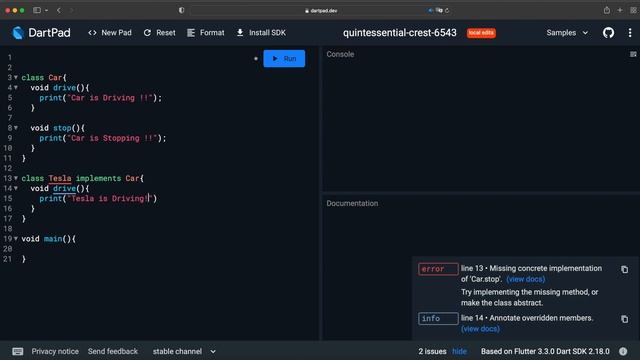
Task: Run the Dart program
Action: coord(284,58)
